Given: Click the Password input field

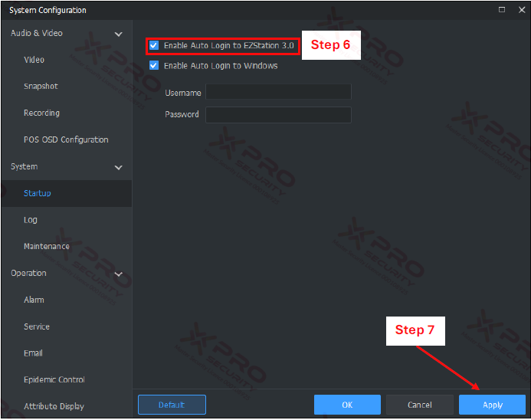Looking at the screenshot, I should (x=278, y=115).
